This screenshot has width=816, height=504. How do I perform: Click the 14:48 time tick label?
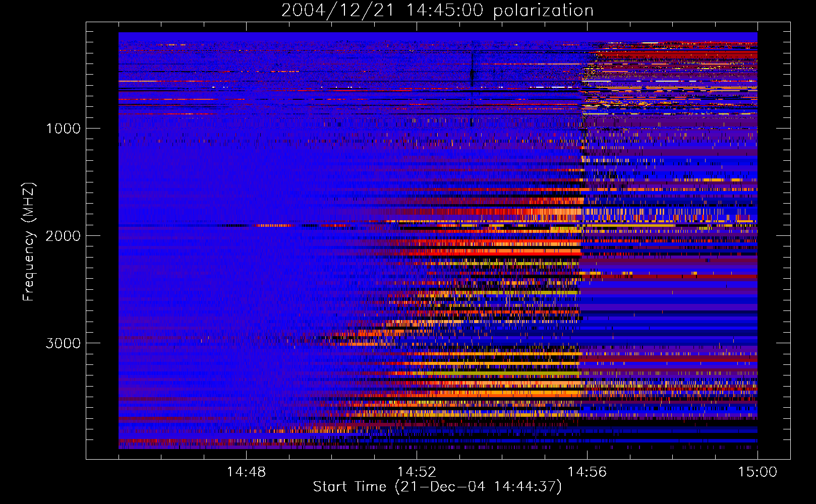[x=246, y=472]
